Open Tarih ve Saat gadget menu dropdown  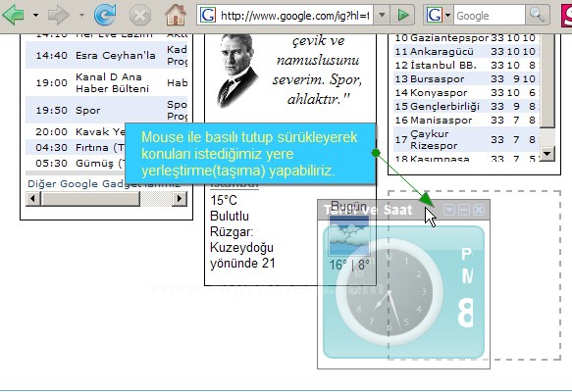click(449, 210)
